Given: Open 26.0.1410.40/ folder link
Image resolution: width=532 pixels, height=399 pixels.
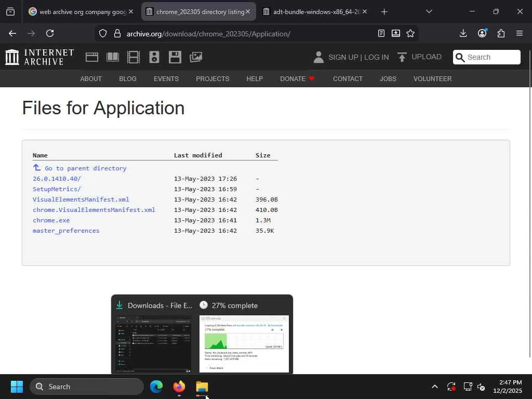Looking at the screenshot, I should point(57,179).
